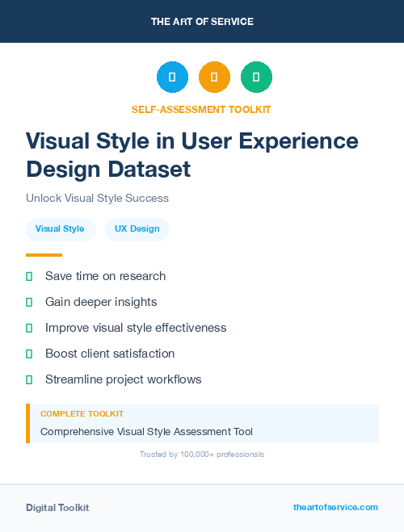This screenshot has height=532, width=404.
Task: Click bullet icon beside Boost client satisfaction
Action: pos(29,354)
